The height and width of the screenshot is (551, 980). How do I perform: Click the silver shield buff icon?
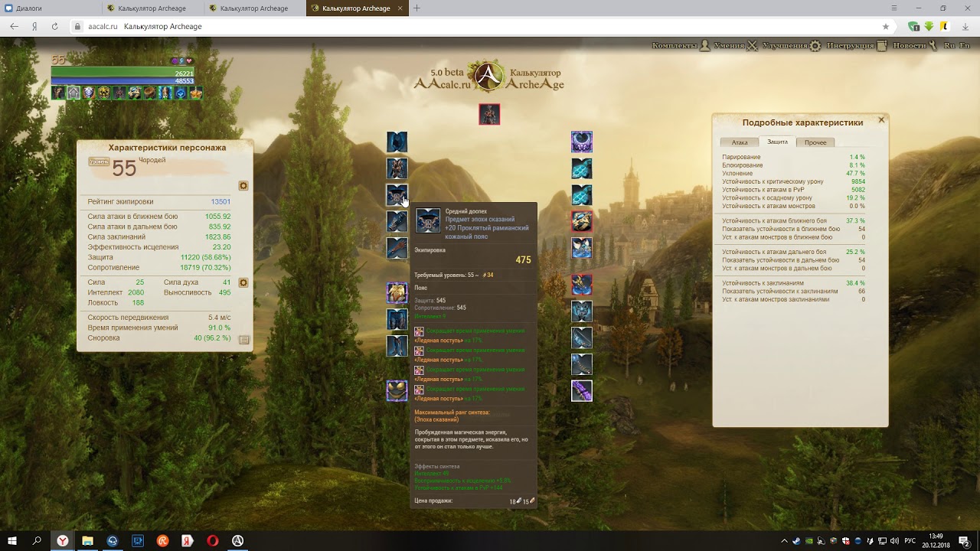pos(89,93)
